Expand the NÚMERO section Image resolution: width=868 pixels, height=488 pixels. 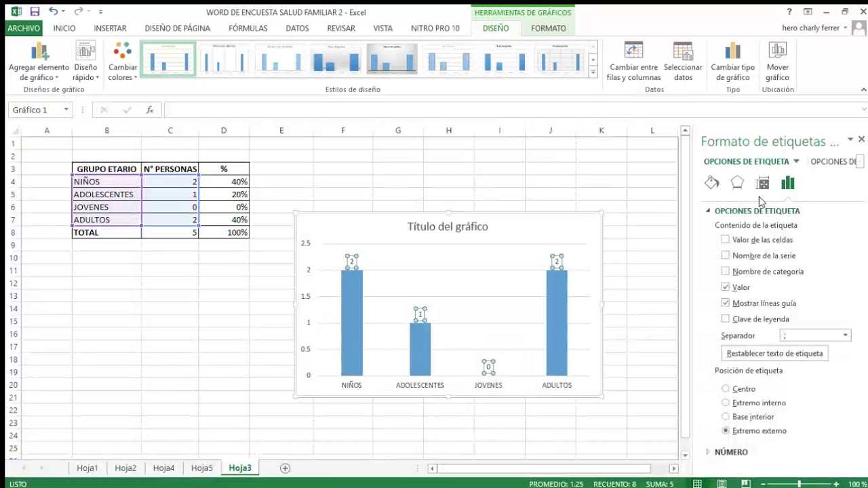point(708,452)
